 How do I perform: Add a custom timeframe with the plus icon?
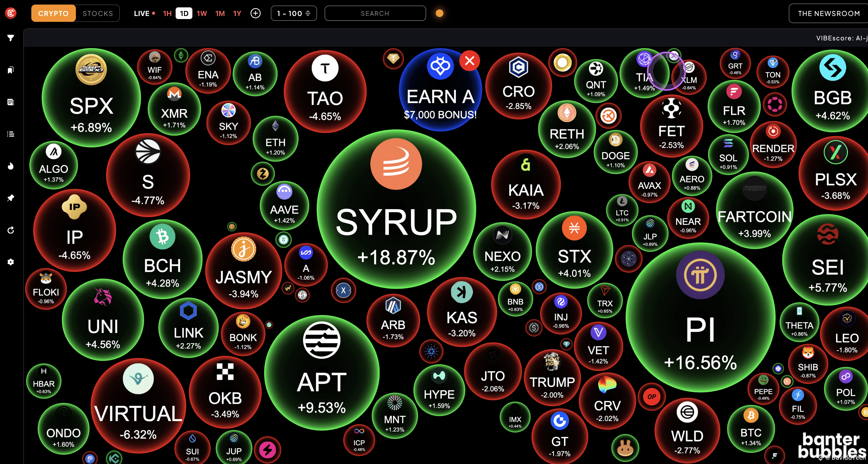click(256, 13)
